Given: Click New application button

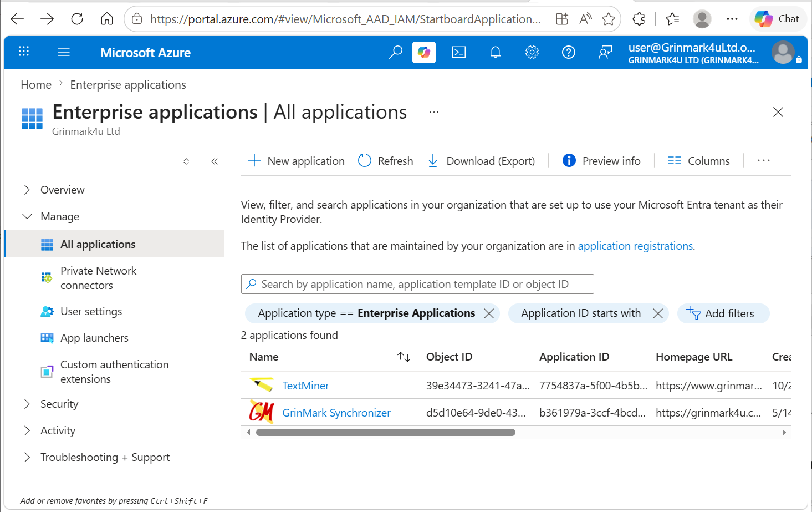Looking at the screenshot, I should (x=297, y=161).
